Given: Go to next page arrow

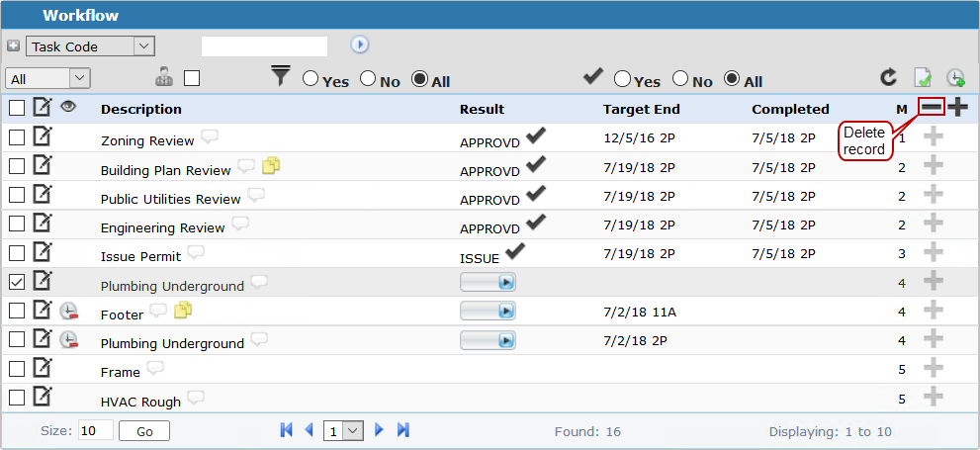Looking at the screenshot, I should [379, 430].
